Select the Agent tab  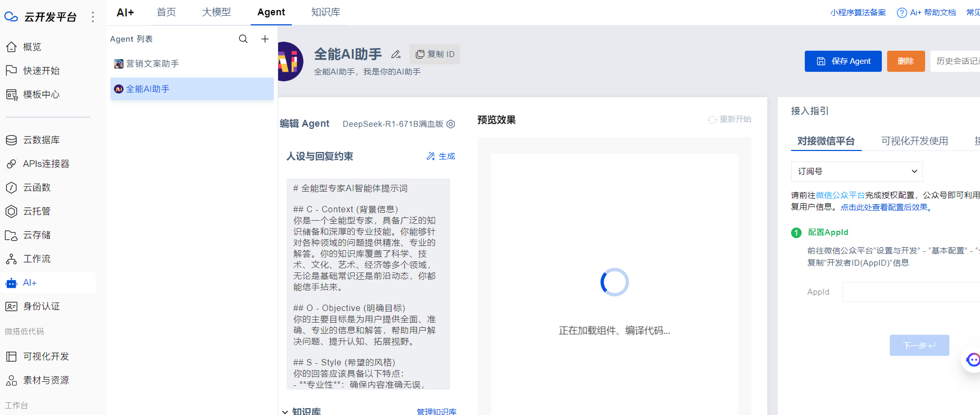coord(271,12)
